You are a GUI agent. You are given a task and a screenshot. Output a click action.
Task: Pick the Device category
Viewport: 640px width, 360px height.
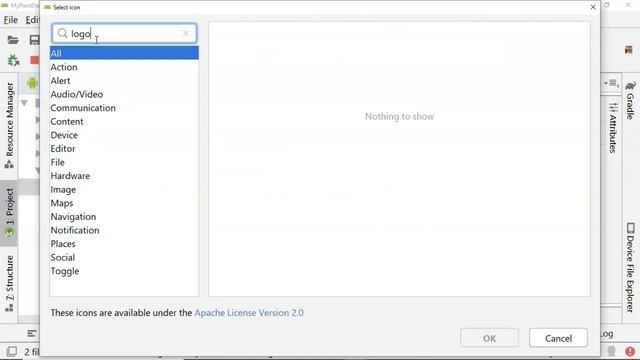point(124,135)
